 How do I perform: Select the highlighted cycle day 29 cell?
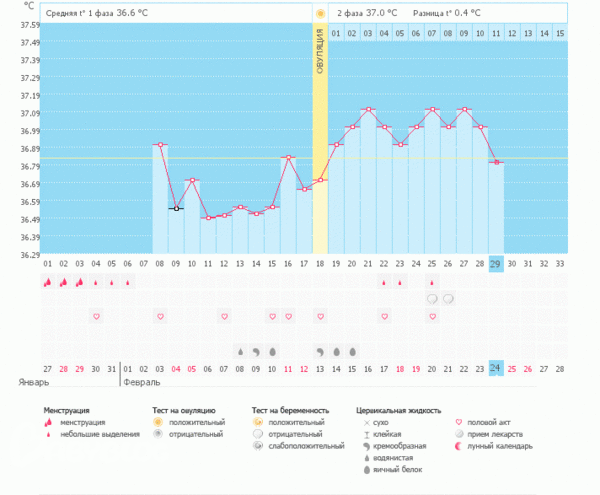tap(496, 263)
